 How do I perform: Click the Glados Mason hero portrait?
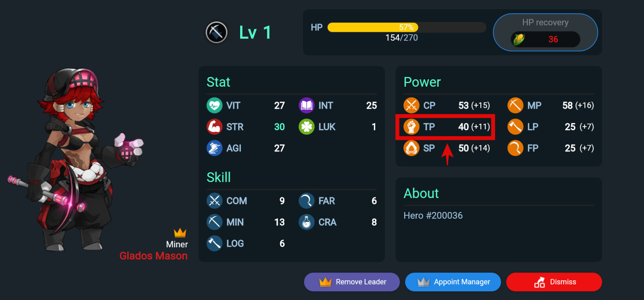pyautogui.click(x=76, y=160)
